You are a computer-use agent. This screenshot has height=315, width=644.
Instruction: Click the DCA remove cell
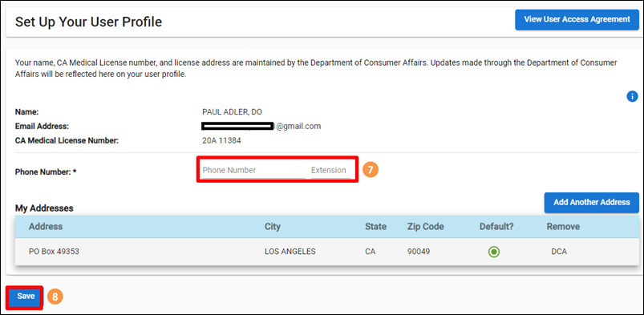coord(559,252)
